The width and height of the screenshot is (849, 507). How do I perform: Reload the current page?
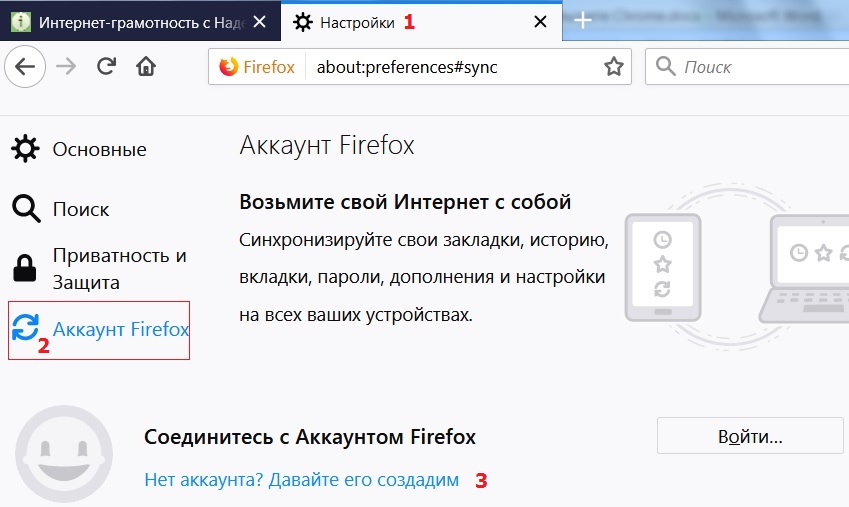point(106,67)
